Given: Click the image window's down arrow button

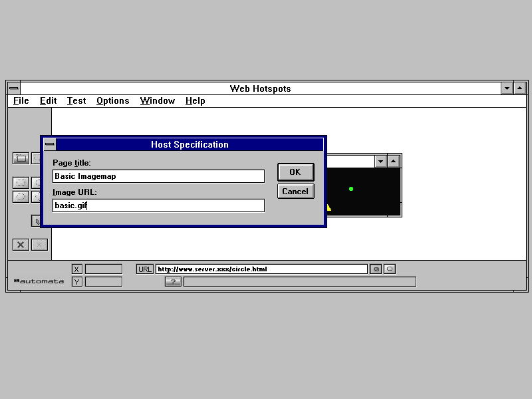Looking at the screenshot, I should 380,161.
